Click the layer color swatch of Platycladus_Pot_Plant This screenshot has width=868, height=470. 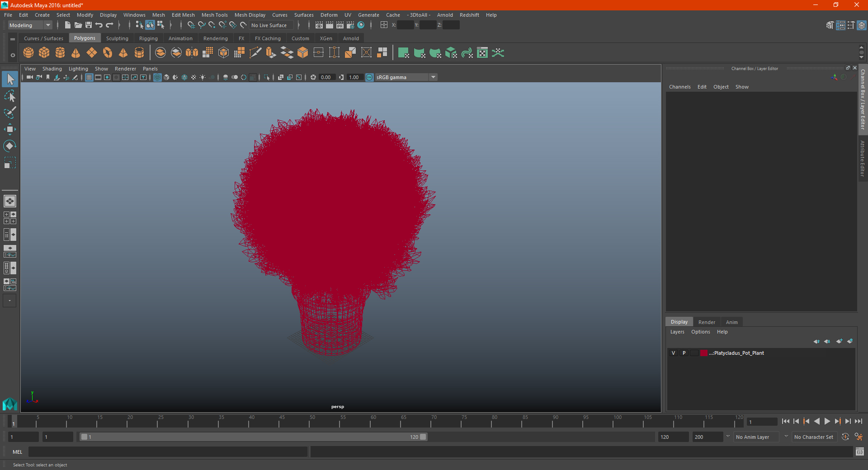704,353
